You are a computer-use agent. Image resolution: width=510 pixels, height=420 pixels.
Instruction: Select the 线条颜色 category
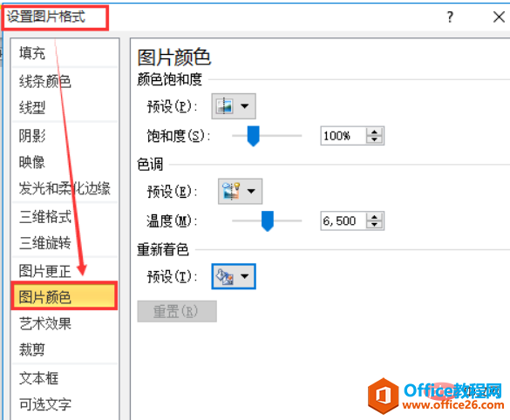point(65,81)
